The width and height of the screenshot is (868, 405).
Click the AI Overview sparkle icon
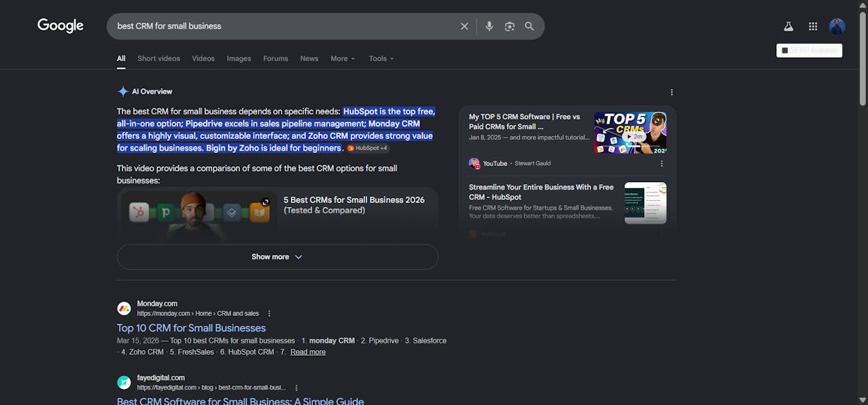coord(123,92)
